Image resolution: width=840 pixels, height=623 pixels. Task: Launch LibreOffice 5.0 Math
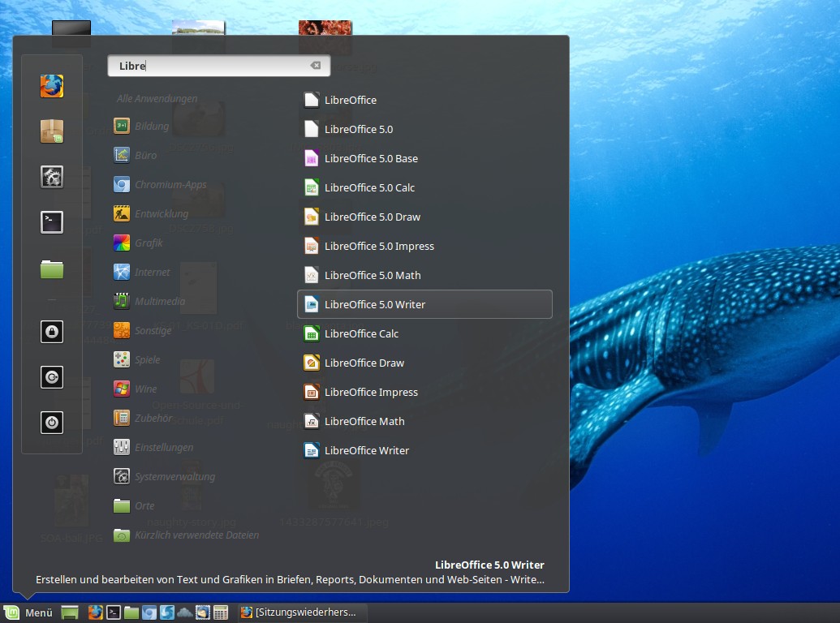point(424,275)
